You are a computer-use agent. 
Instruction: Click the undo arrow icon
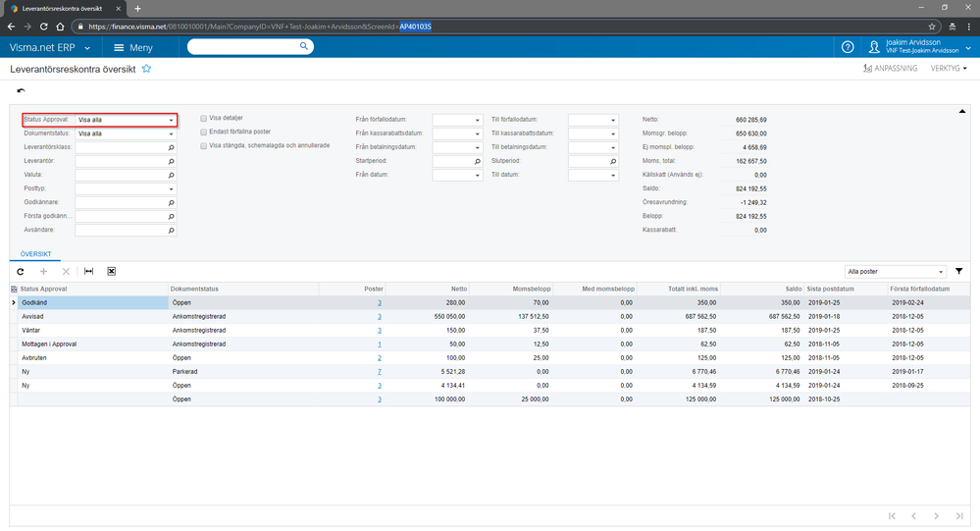[x=22, y=91]
